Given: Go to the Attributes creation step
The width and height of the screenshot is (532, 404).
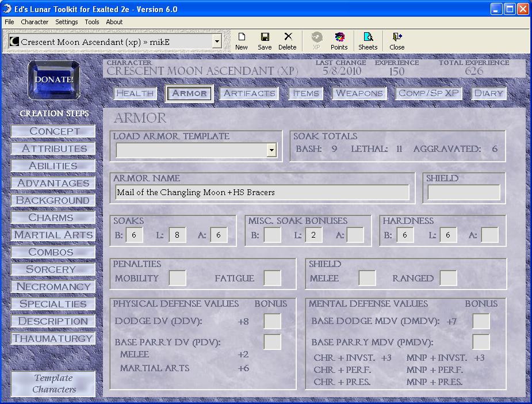Looking at the screenshot, I should coord(53,148).
